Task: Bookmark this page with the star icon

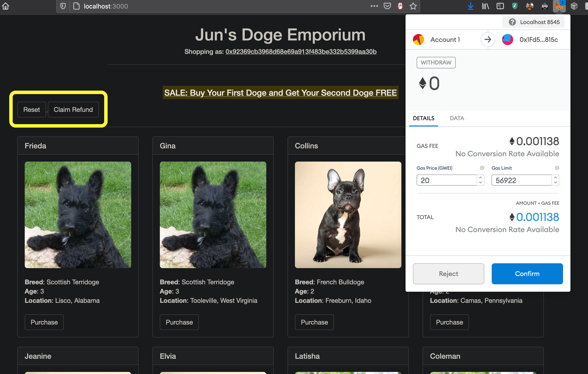Action: tap(413, 6)
